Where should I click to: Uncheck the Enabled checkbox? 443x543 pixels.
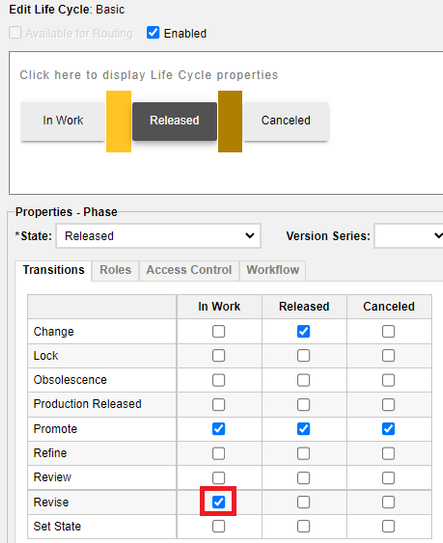click(153, 33)
